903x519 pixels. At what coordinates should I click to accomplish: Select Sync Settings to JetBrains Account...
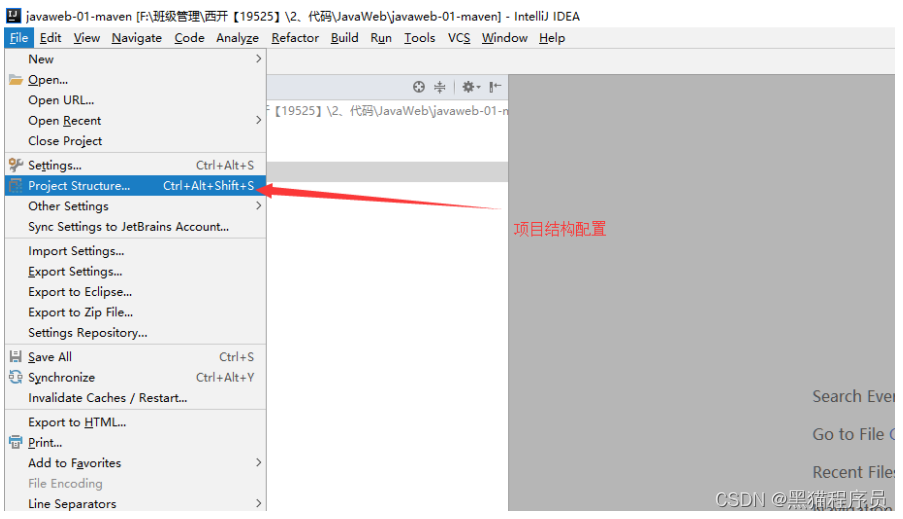click(x=135, y=226)
